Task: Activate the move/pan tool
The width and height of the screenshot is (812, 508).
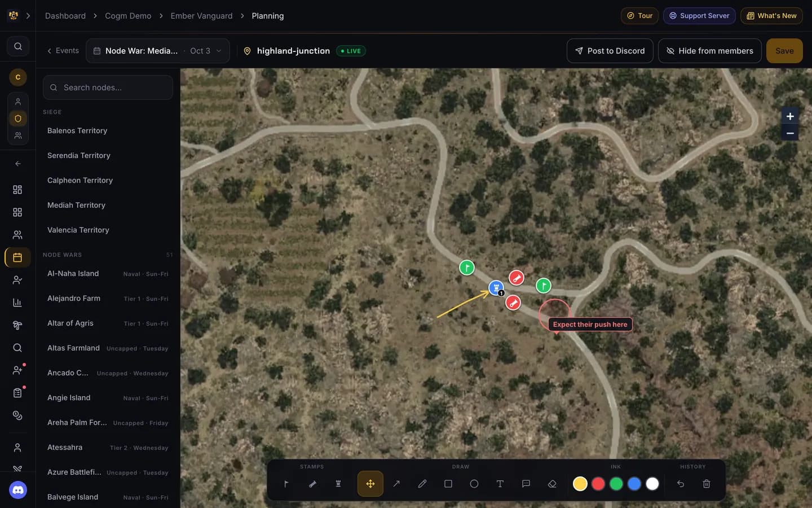Action: pos(370,484)
